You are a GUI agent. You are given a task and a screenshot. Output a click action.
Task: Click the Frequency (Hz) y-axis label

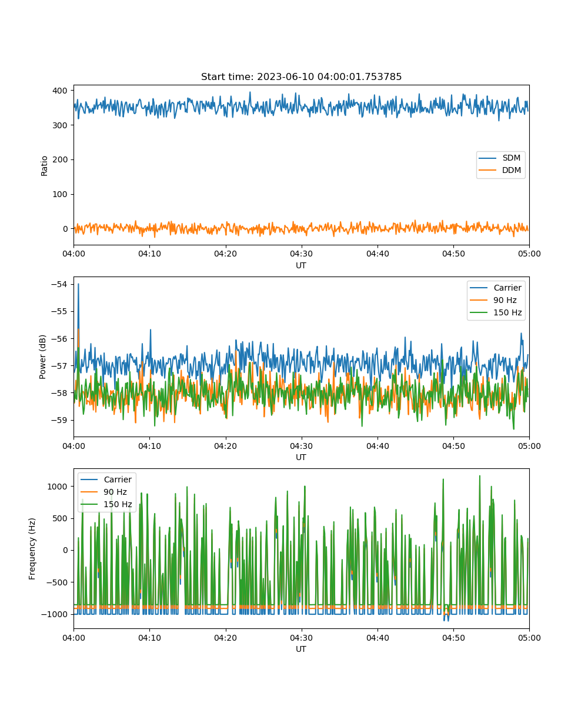click(32, 548)
